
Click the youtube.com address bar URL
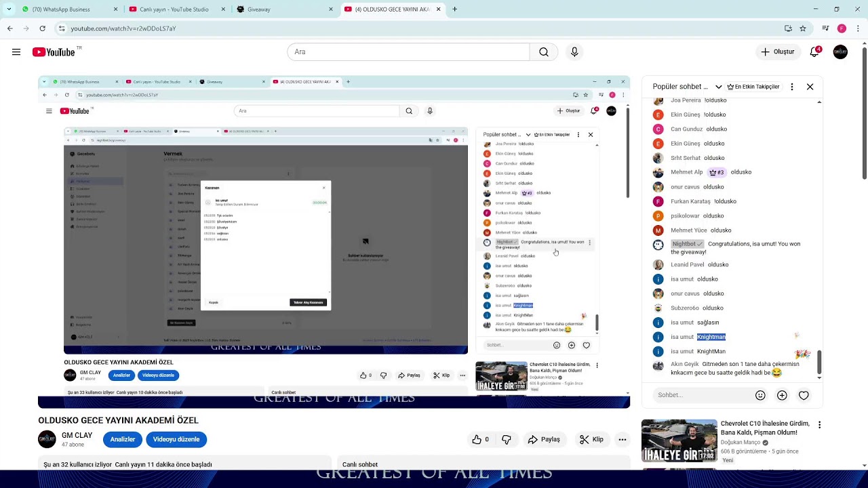123,28
